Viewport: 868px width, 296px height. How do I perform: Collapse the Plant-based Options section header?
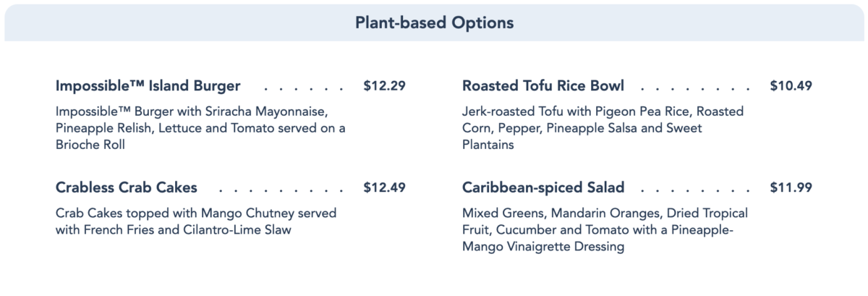(434, 22)
